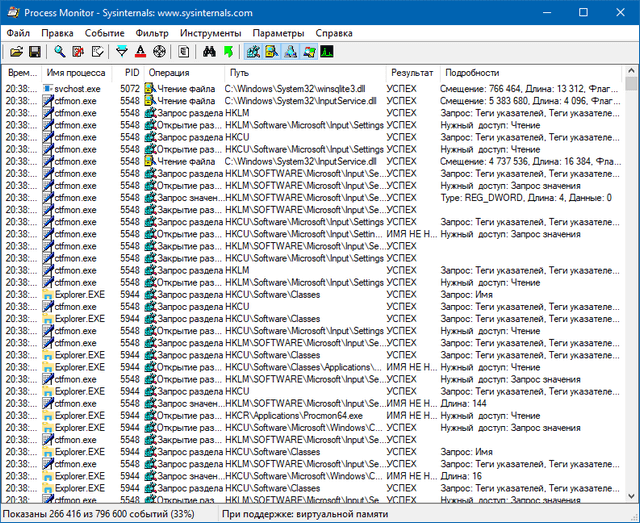Click the binoculars Find icon
This screenshot has width=640, height=523.
point(209,51)
